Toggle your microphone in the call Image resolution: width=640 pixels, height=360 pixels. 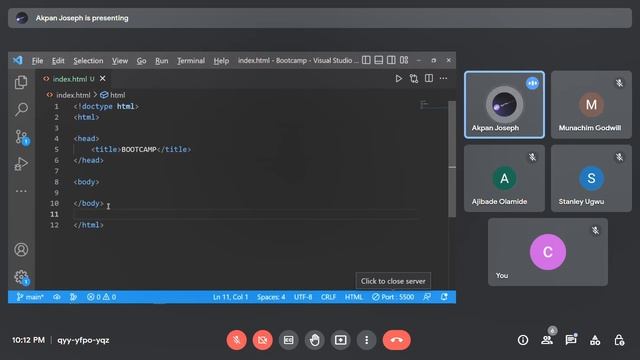click(236, 340)
